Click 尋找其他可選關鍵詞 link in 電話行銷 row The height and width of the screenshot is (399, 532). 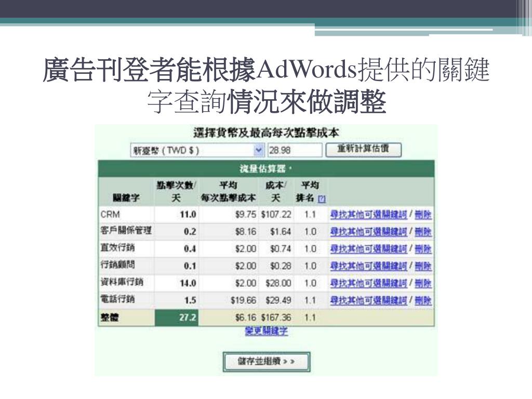[x=368, y=300]
